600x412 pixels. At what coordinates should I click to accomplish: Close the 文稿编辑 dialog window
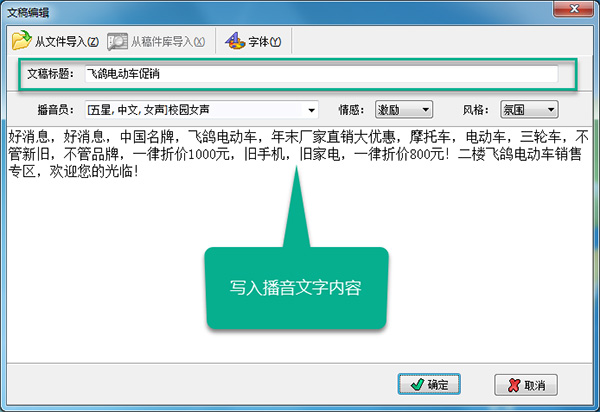click(574, 8)
